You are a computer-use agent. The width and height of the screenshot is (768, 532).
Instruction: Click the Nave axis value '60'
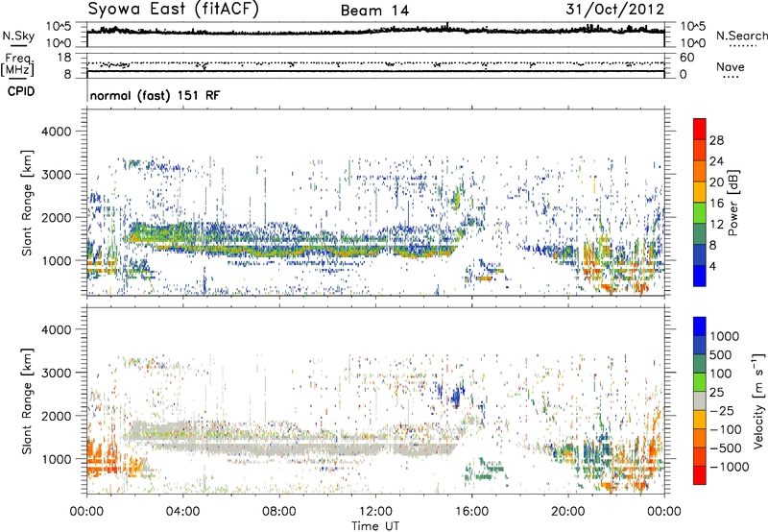(x=687, y=58)
